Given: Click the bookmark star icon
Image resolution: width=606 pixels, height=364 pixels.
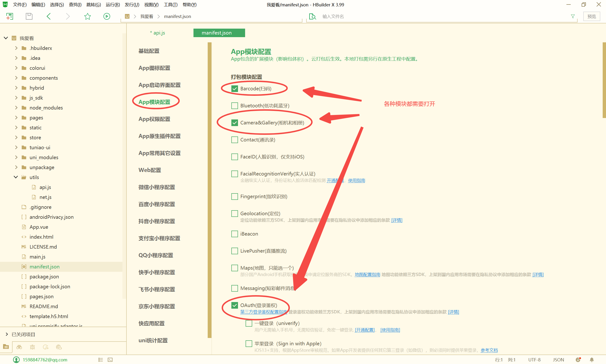Looking at the screenshot, I should pos(87,16).
